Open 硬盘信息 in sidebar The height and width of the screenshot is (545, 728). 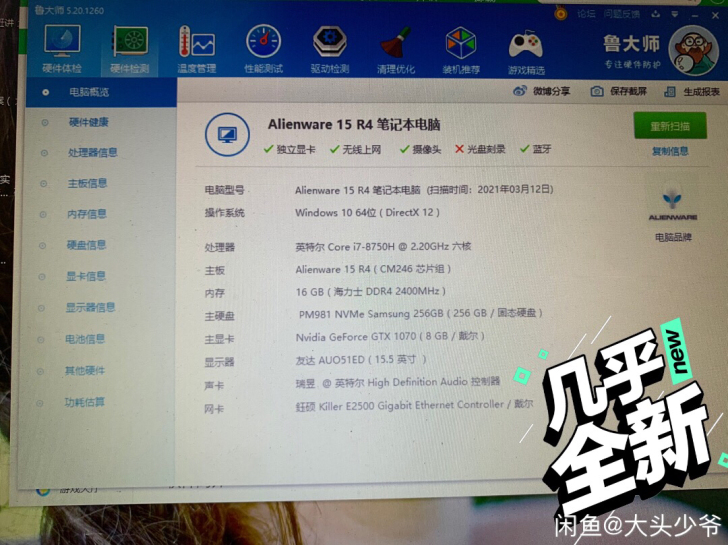click(x=86, y=245)
